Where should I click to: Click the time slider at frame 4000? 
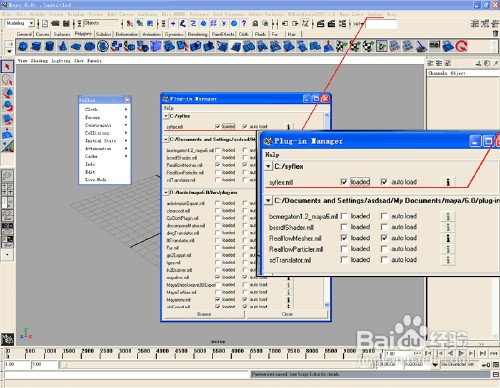(x=157, y=353)
